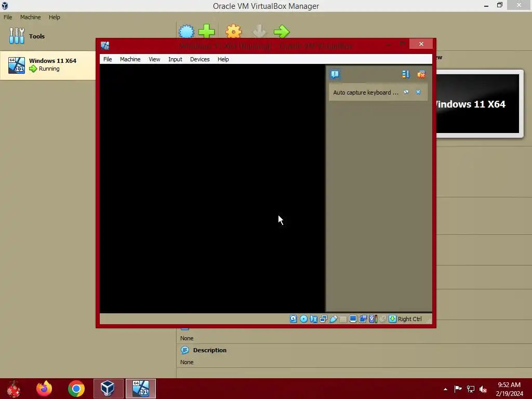Click the network adapters status icon
Image resolution: width=532 pixels, height=399 pixels.
click(x=323, y=319)
